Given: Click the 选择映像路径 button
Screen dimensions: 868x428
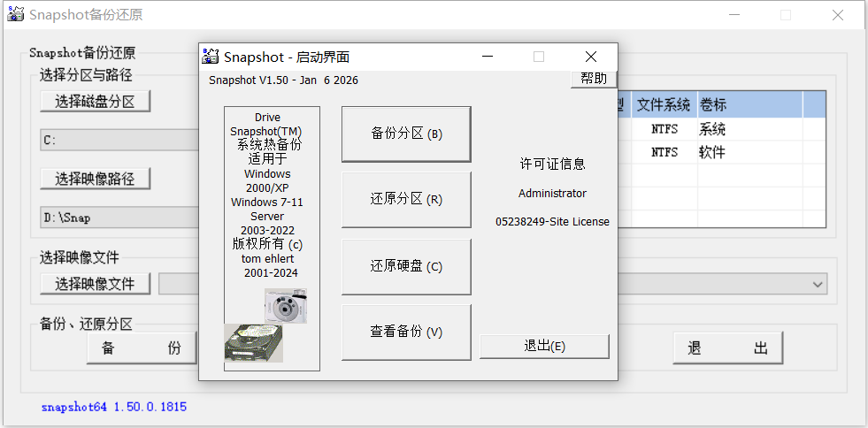Looking at the screenshot, I should coord(95,179).
